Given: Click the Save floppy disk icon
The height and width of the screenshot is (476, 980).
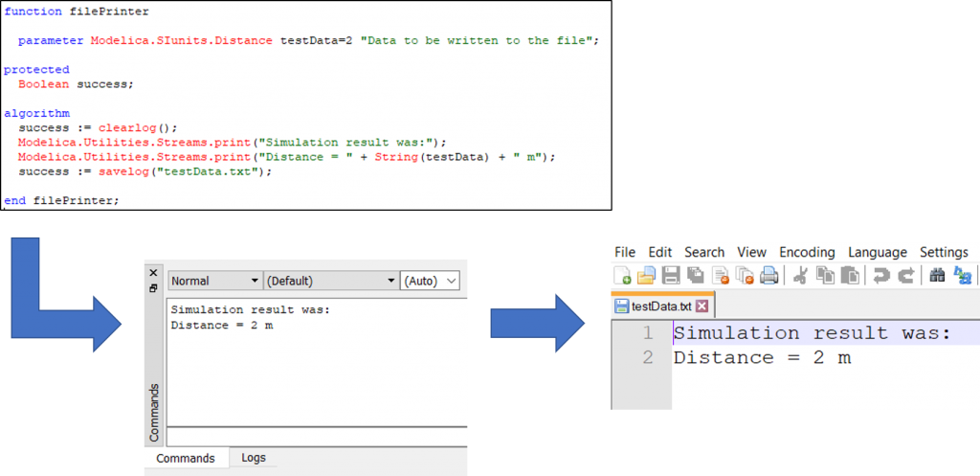Looking at the screenshot, I should click(x=671, y=275).
